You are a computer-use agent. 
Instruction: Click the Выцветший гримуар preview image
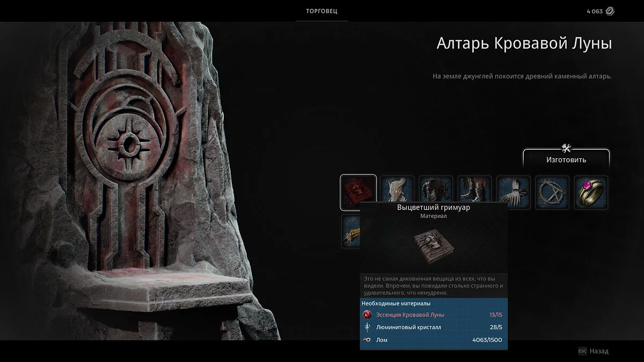[434, 246]
